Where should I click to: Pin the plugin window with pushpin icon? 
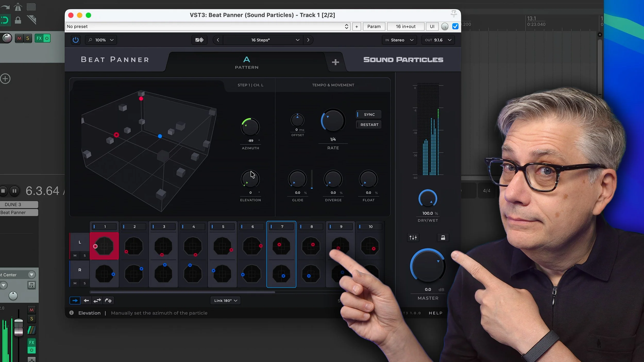(454, 14)
